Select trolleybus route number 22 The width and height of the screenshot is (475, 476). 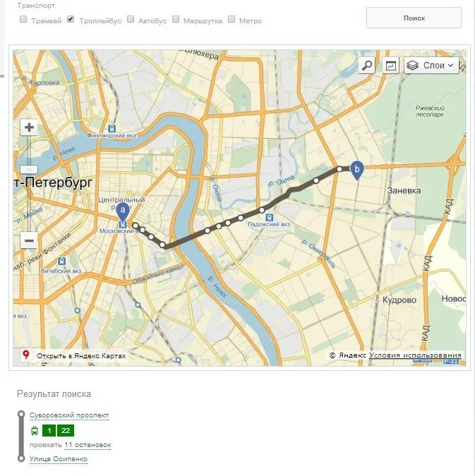coord(66,430)
